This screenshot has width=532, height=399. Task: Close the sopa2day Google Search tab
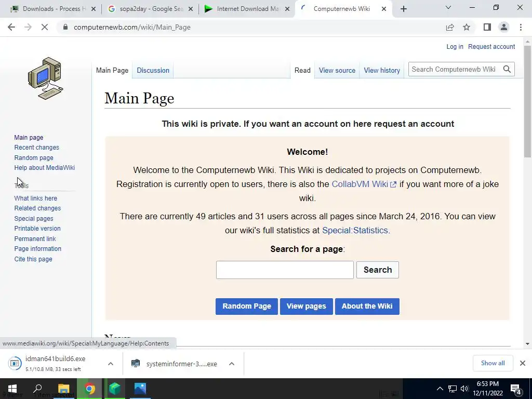(191, 9)
